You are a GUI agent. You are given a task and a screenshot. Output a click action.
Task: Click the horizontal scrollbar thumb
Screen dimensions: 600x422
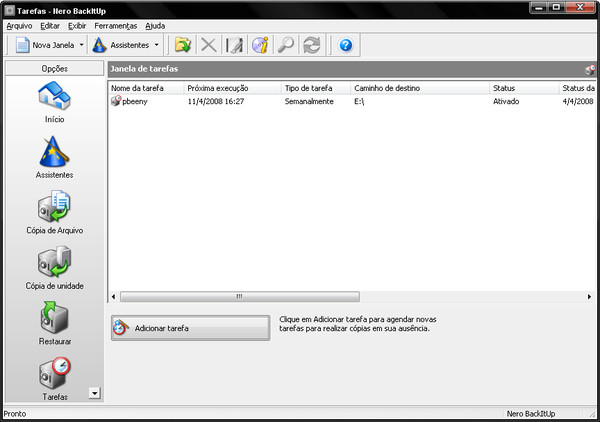tap(240, 297)
